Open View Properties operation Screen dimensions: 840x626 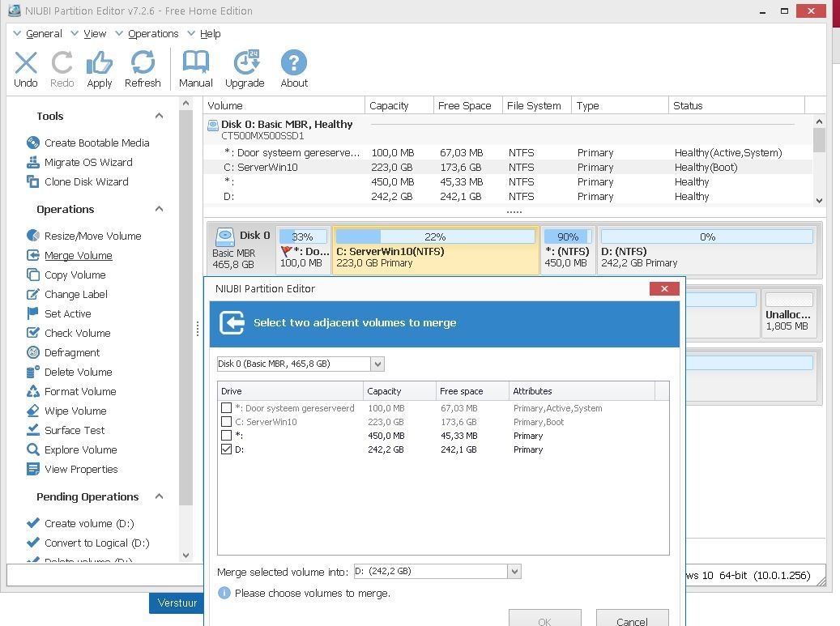81,470
